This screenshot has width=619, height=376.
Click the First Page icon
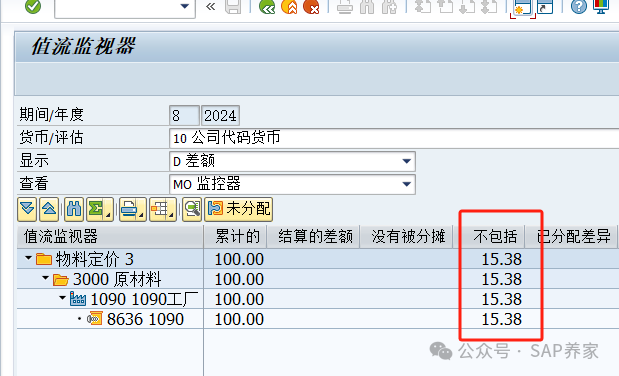click(x=423, y=6)
